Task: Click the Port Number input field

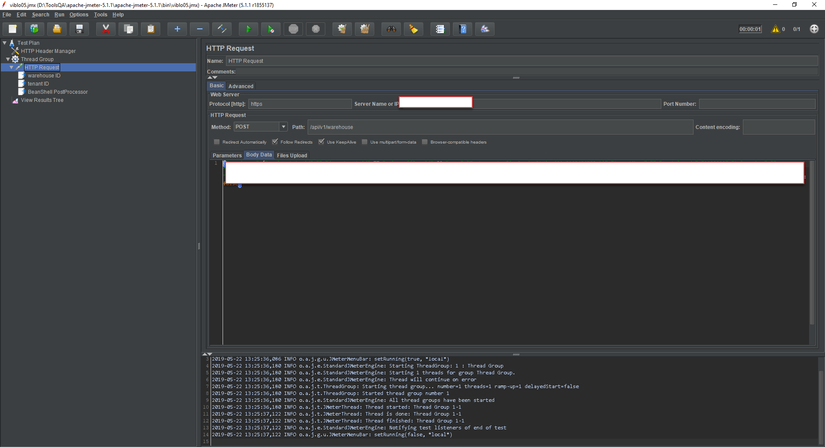Action: [756, 104]
